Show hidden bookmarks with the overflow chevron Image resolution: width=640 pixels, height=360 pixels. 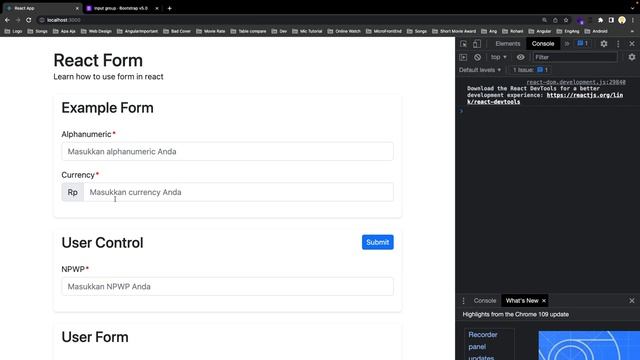click(632, 31)
